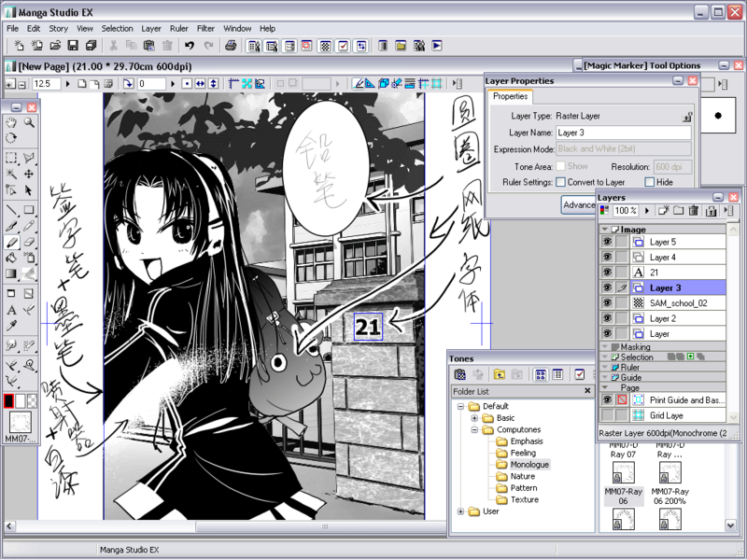Expand the User folder in Tones tree
Image resolution: width=747 pixels, height=560 pixels.
[460, 511]
